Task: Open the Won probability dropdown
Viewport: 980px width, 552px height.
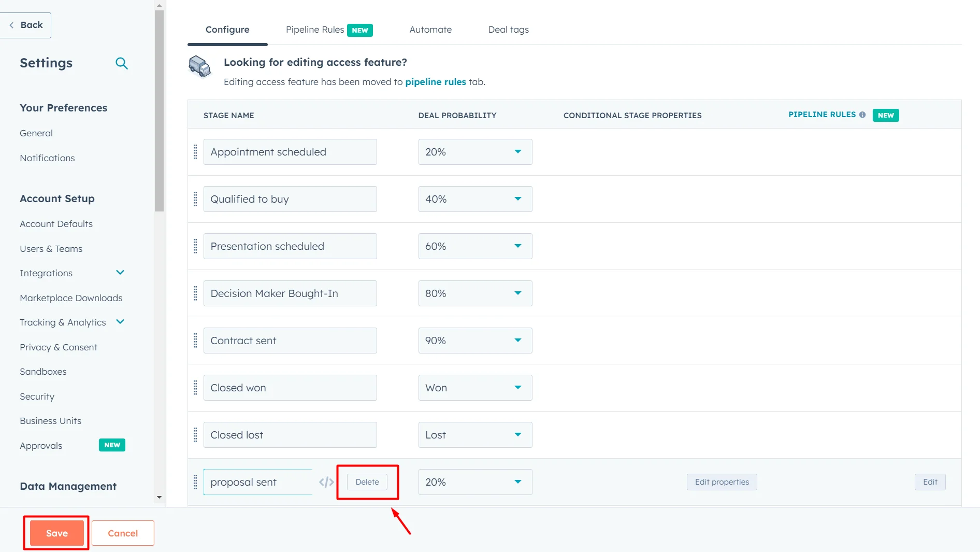Action: pos(475,388)
